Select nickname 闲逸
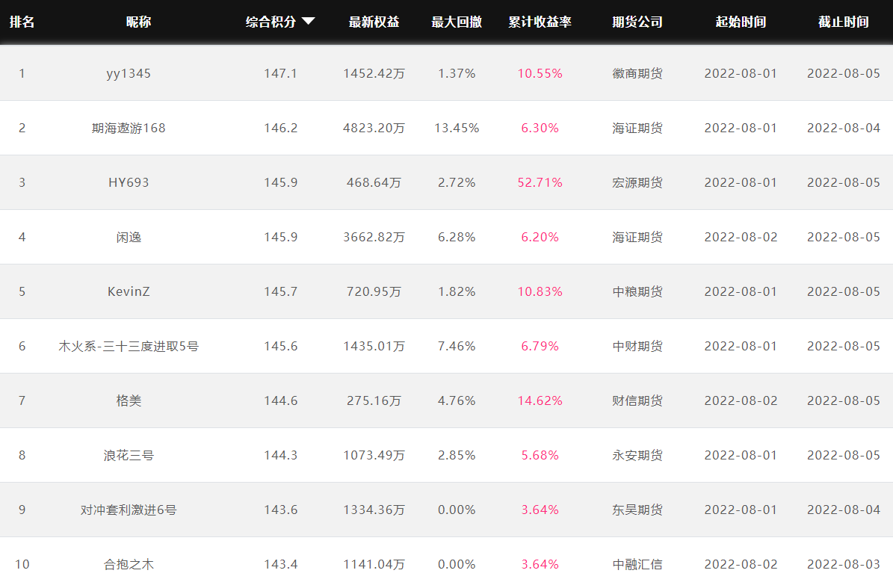 coord(129,237)
